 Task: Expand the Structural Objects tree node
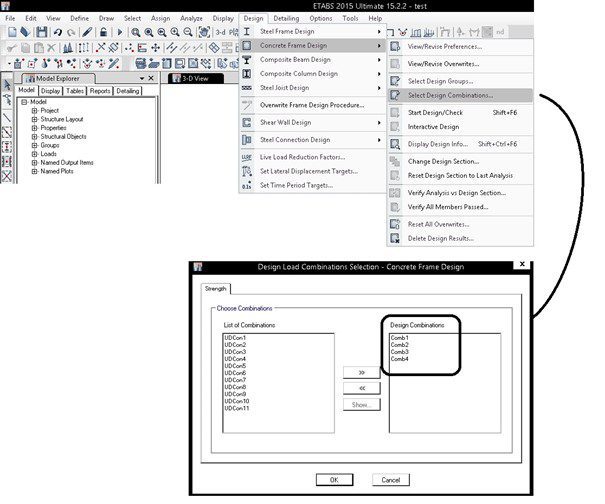35,137
